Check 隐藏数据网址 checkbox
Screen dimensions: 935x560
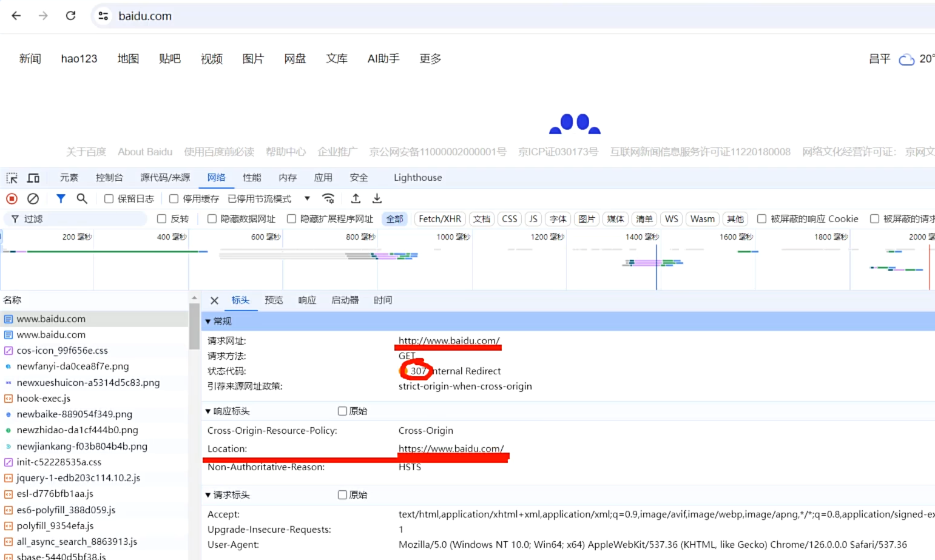tap(212, 219)
